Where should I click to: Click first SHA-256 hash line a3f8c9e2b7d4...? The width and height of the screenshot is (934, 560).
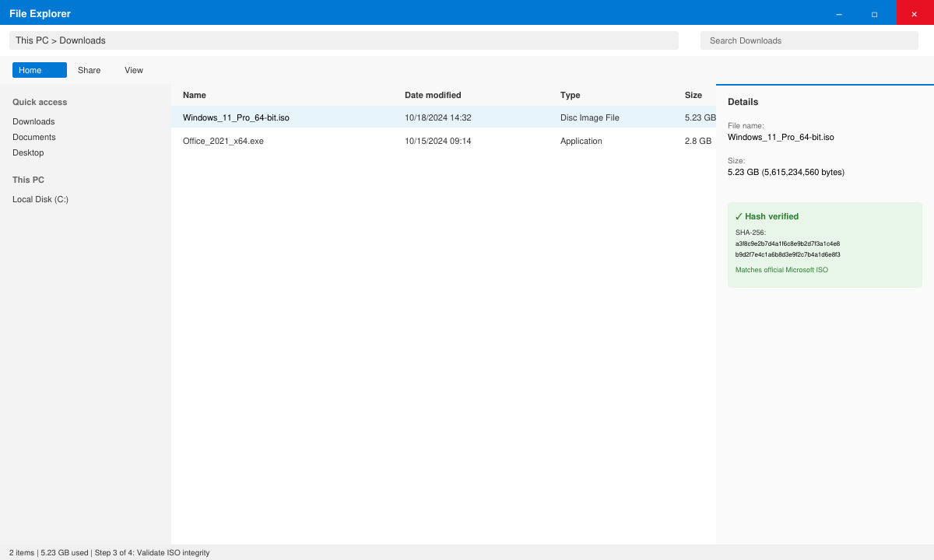(788, 243)
